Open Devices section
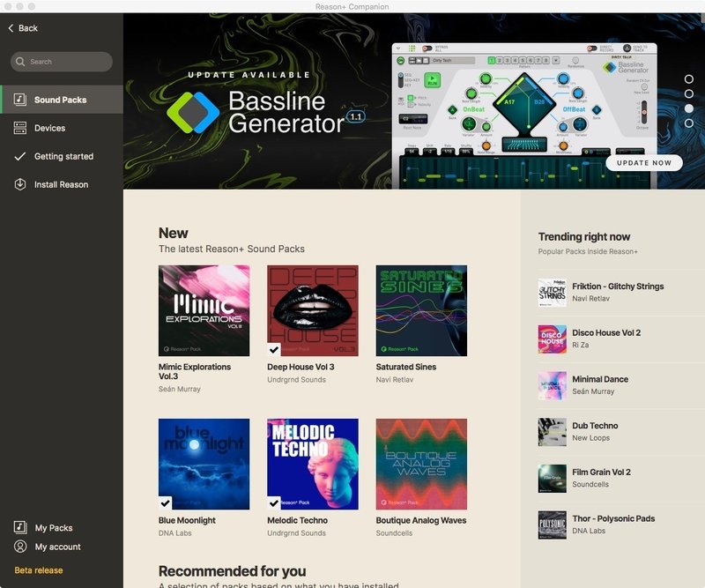 pyautogui.click(x=62, y=128)
